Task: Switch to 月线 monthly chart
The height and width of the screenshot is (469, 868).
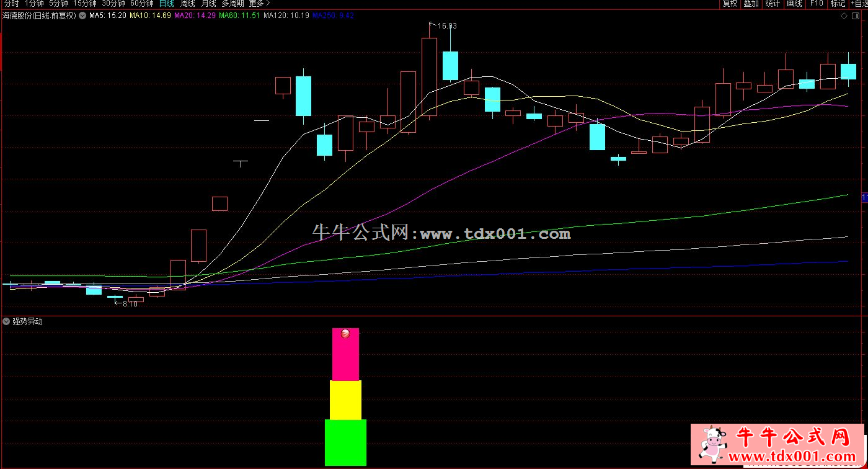Action: pyautogui.click(x=209, y=4)
